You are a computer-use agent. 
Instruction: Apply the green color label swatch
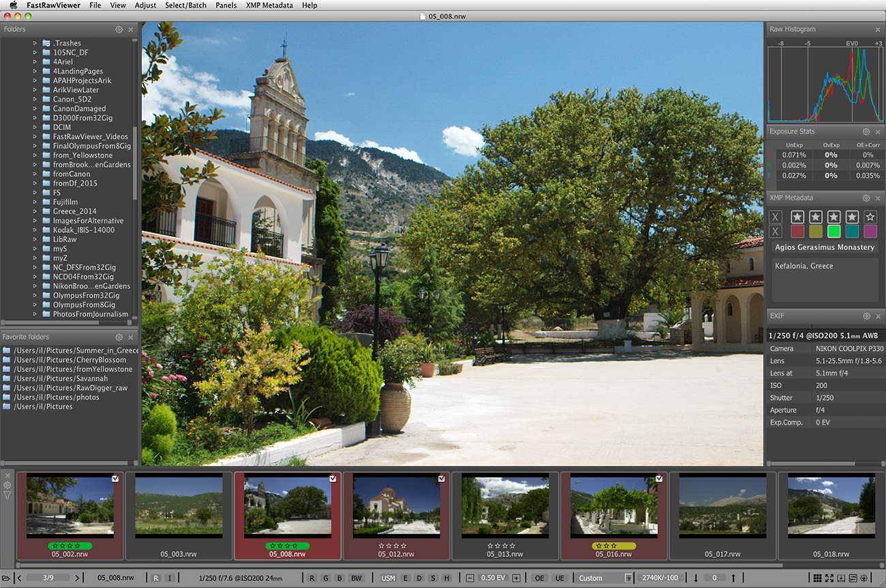tap(833, 232)
